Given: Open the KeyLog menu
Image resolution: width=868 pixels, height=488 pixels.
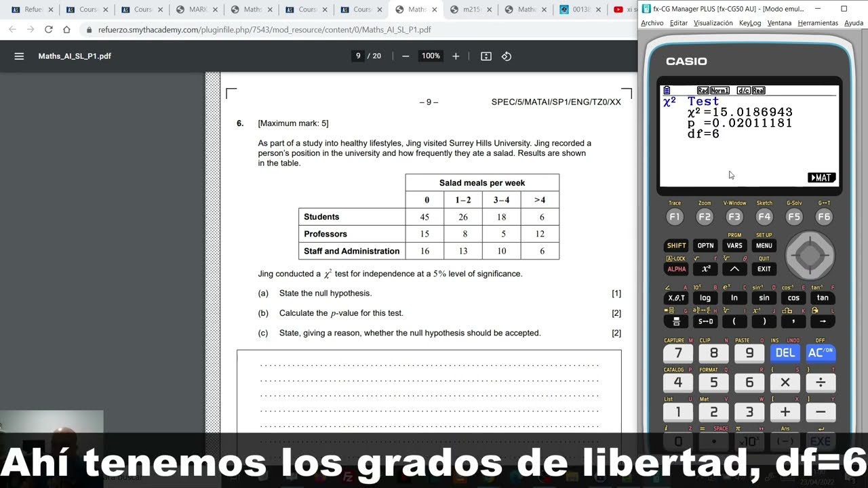Looking at the screenshot, I should point(750,23).
